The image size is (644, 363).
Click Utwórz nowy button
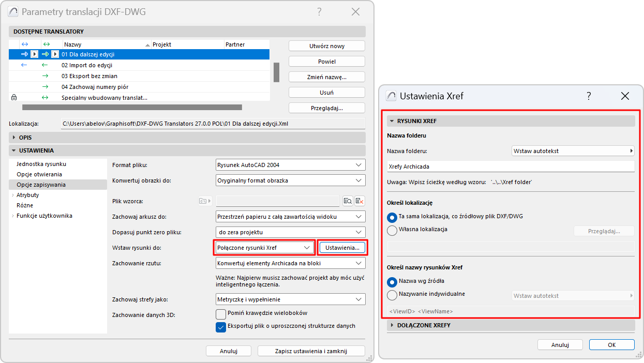[327, 46]
